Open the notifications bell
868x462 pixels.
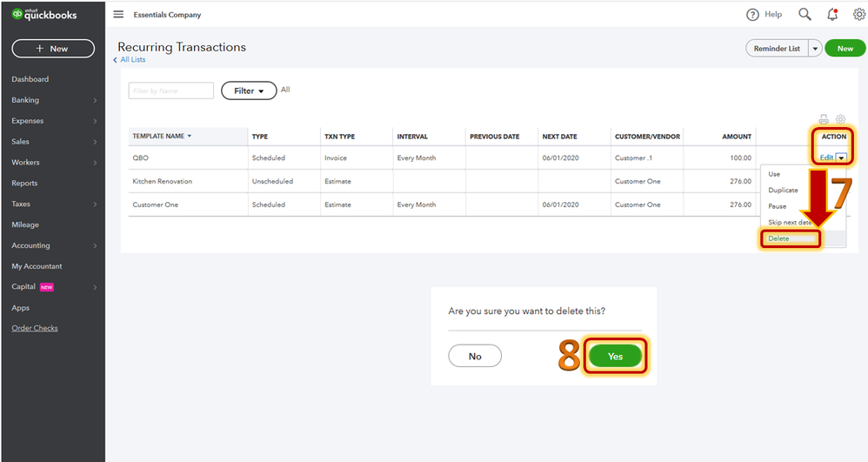pyautogui.click(x=832, y=15)
